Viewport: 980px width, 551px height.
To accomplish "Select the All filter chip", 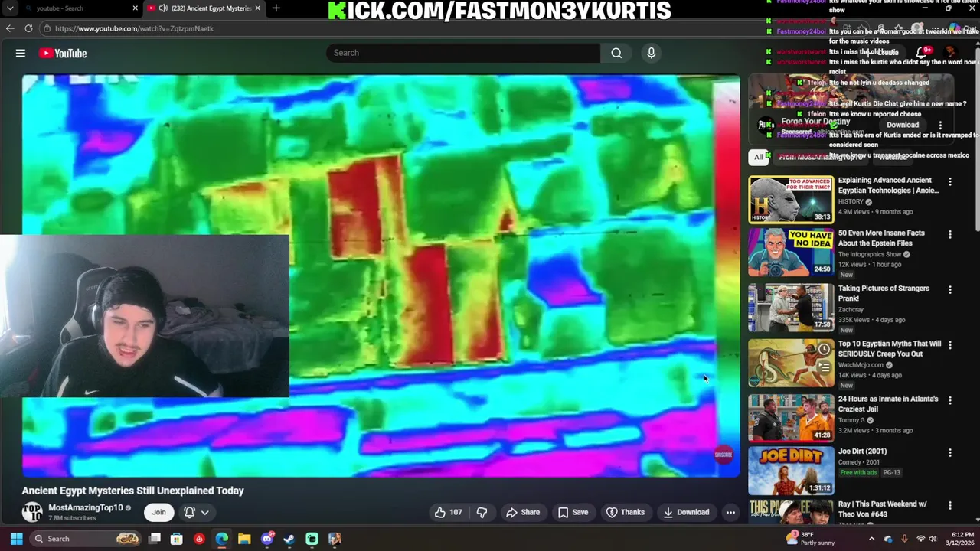I will tap(759, 157).
